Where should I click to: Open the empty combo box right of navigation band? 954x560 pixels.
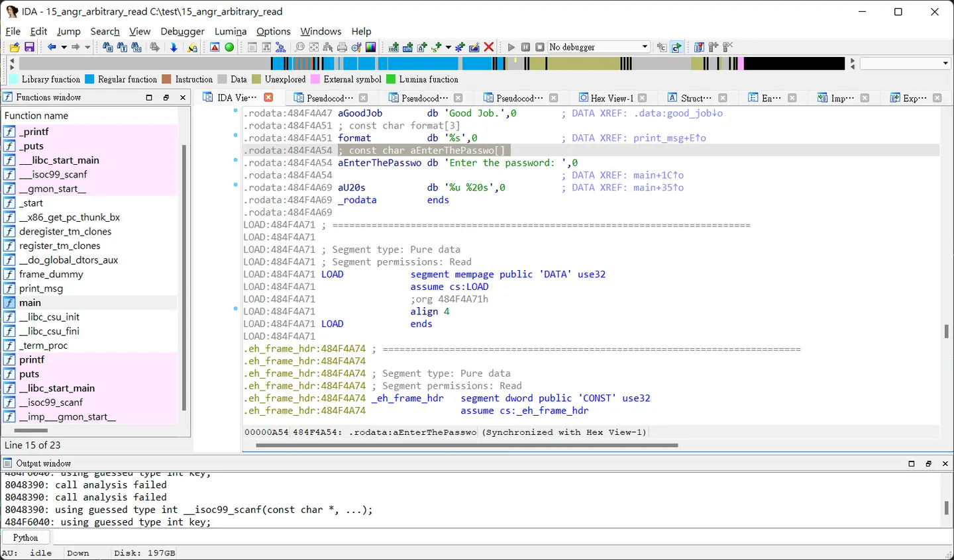tap(905, 64)
